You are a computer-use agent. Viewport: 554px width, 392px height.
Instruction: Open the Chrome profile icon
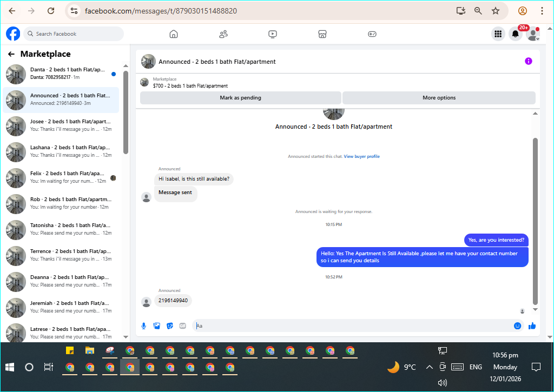(523, 11)
